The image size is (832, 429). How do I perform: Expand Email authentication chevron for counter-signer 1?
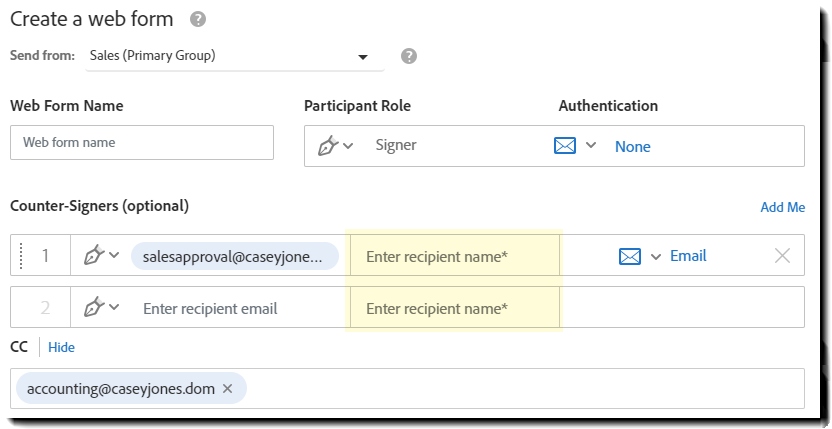coord(656,256)
